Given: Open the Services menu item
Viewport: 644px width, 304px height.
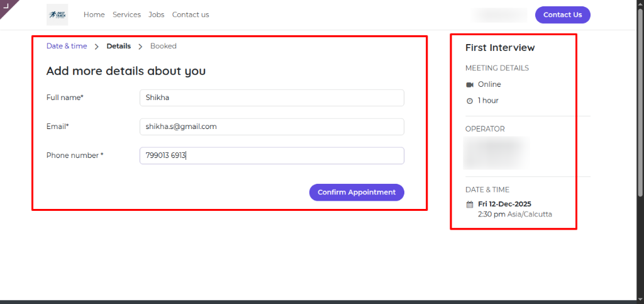Looking at the screenshot, I should tap(126, 14).
